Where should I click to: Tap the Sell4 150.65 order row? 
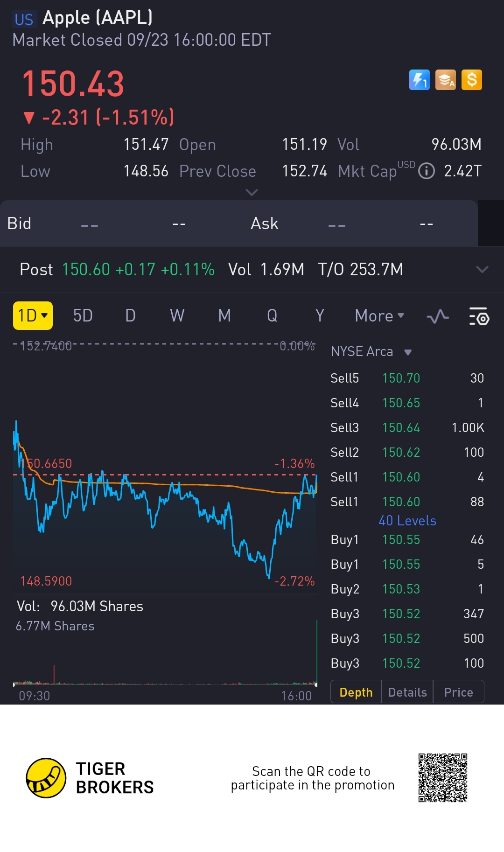point(407,403)
